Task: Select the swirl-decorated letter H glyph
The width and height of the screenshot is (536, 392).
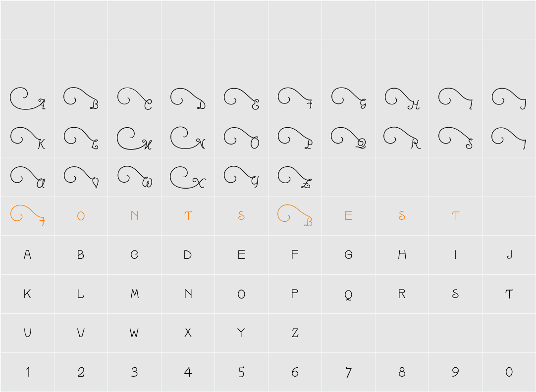Action: tap(402, 98)
